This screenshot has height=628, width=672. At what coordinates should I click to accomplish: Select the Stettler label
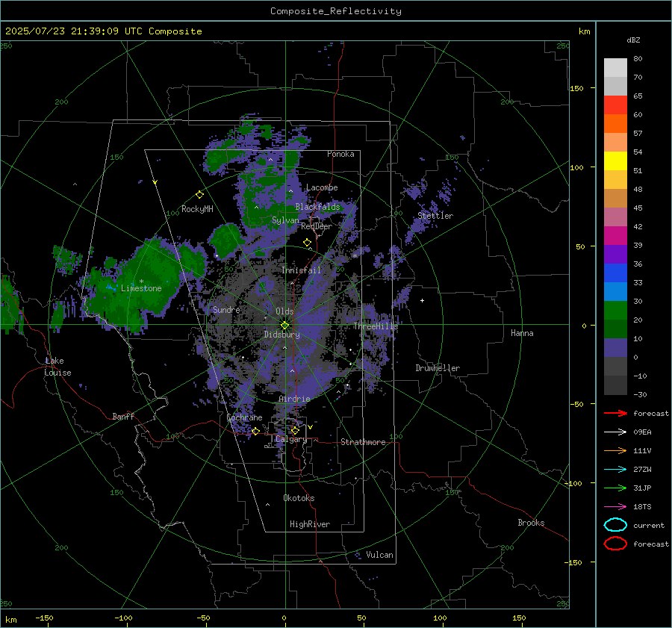435,216
